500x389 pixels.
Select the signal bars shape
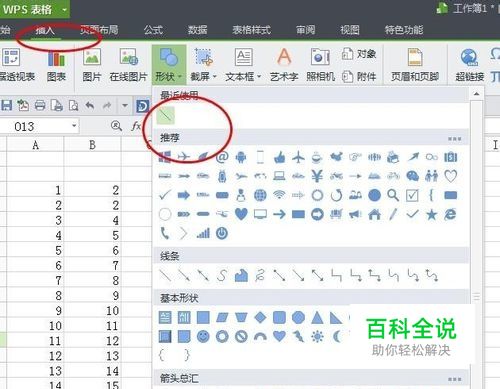click(x=203, y=233)
